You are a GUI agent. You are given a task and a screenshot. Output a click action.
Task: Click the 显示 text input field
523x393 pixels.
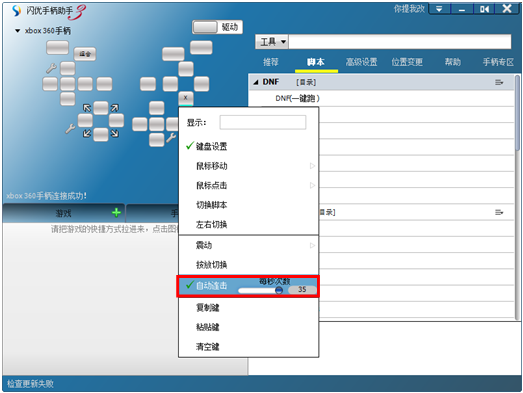(x=263, y=122)
